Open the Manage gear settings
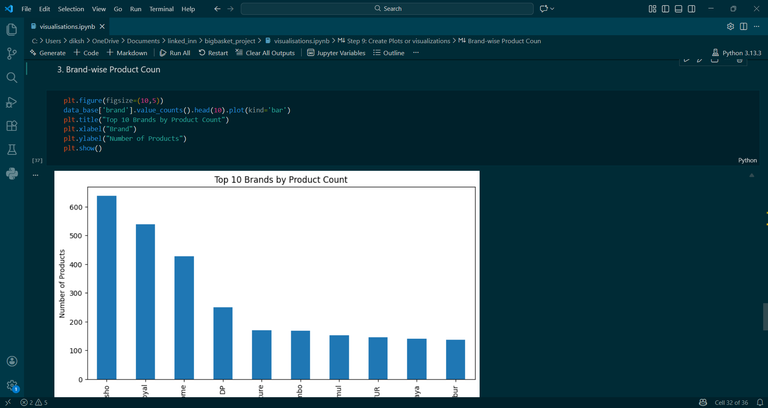Image resolution: width=768 pixels, height=408 pixels. point(12,385)
